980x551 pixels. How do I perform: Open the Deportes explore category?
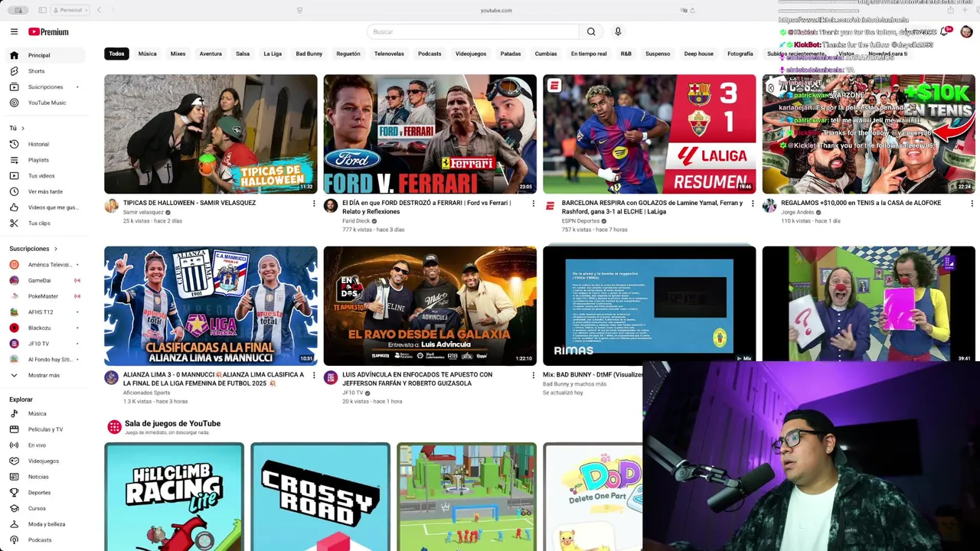46,492
